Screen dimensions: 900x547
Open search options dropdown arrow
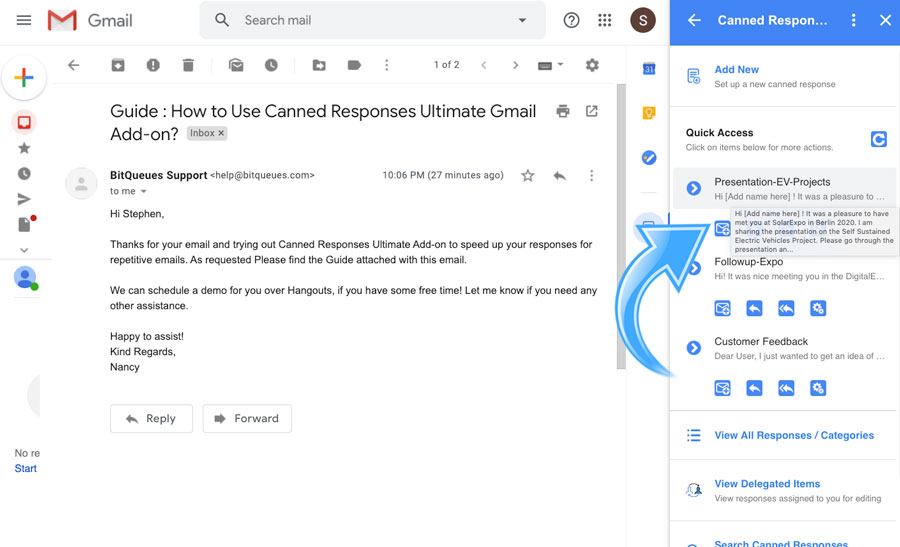tap(522, 20)
